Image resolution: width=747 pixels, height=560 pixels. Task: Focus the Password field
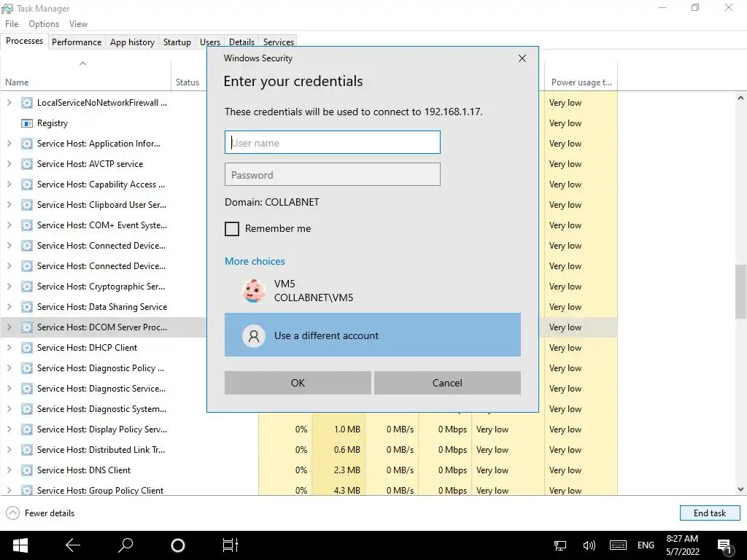[333, 175]
